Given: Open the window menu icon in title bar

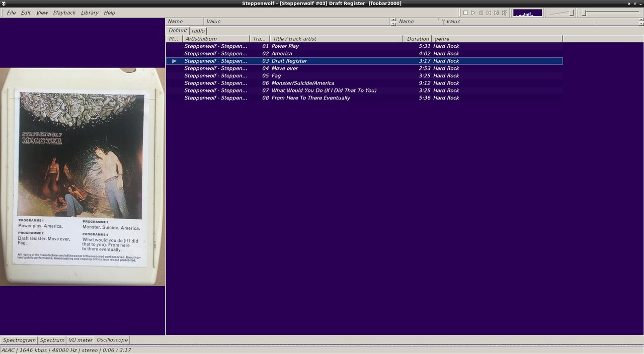Looking at the screenshot, I should pyautogui.click(x=4, y=4).
